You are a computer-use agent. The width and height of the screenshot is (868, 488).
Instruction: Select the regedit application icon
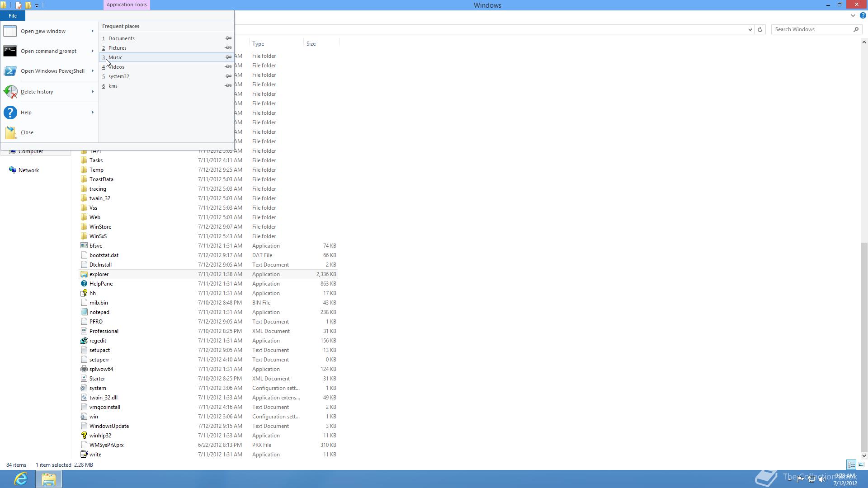(84, 341)
